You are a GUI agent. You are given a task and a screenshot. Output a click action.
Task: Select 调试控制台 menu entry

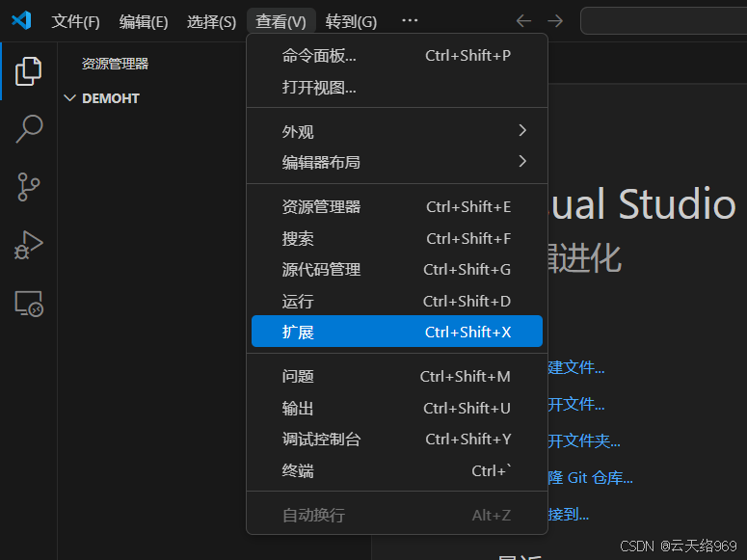click(x=397, y=439)
